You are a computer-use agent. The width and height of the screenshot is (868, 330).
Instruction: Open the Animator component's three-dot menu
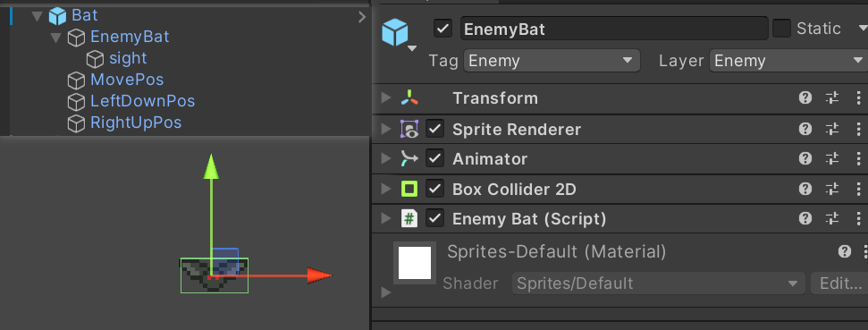point(859,159)
